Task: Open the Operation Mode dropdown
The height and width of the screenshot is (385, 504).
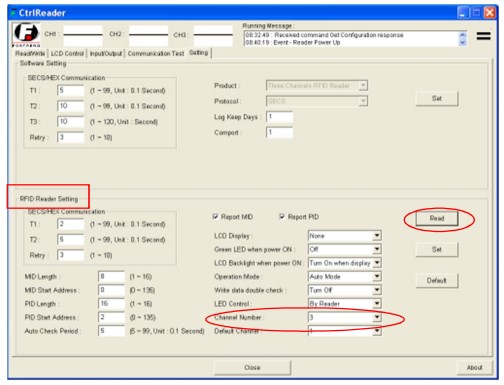Action: [x=377, y=276]
